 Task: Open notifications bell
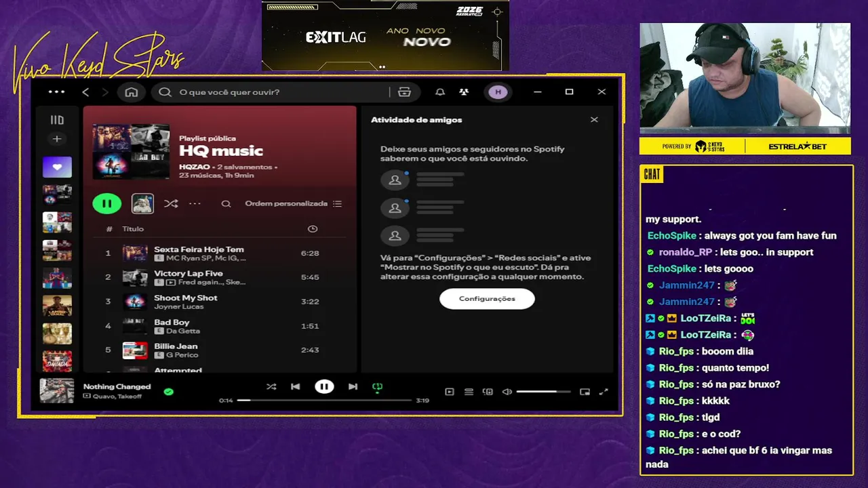point(440,92)
